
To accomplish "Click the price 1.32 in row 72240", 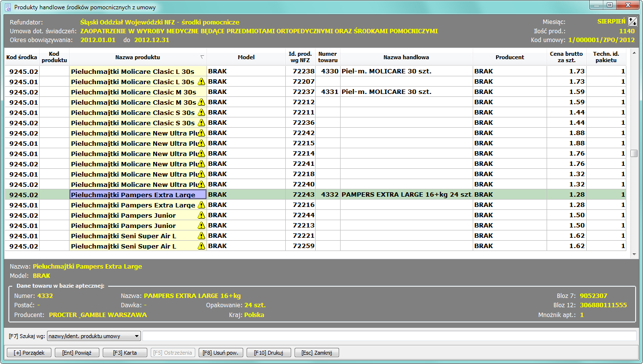I will tap(567, 184).
